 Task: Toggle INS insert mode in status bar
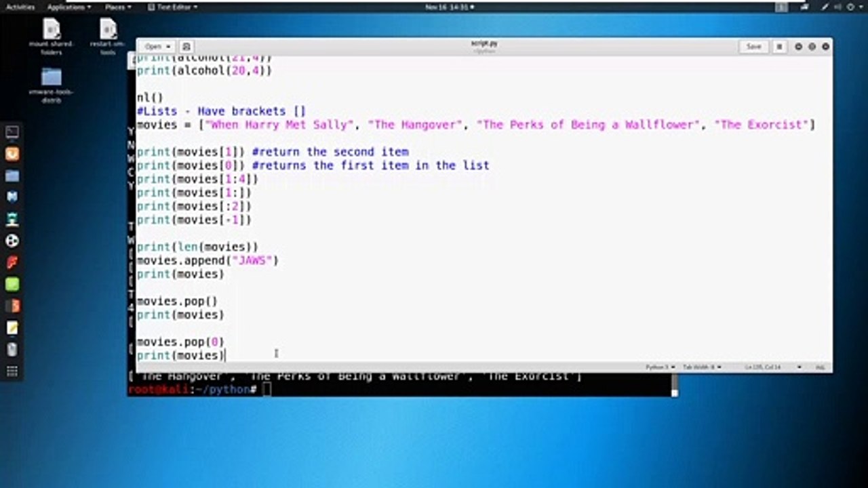coord(820,367)
